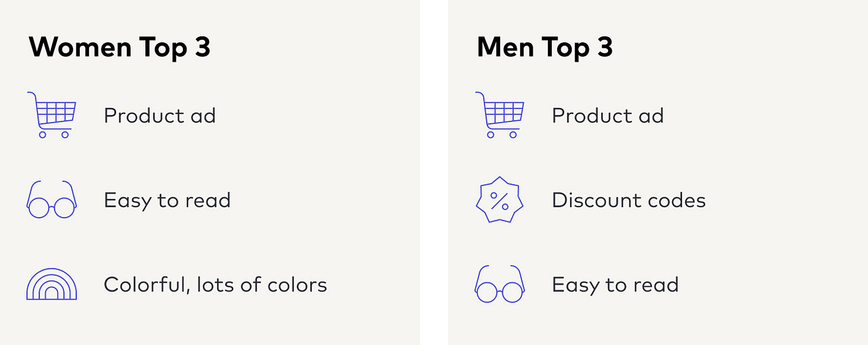Click the Colorful, lots of colors text
Image resolution: width=868 pixels, height=345 pixels.
click(x=215, y=285)
